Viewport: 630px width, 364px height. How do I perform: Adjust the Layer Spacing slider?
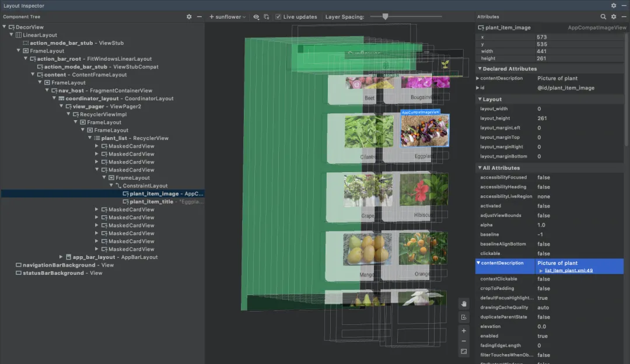386,17
